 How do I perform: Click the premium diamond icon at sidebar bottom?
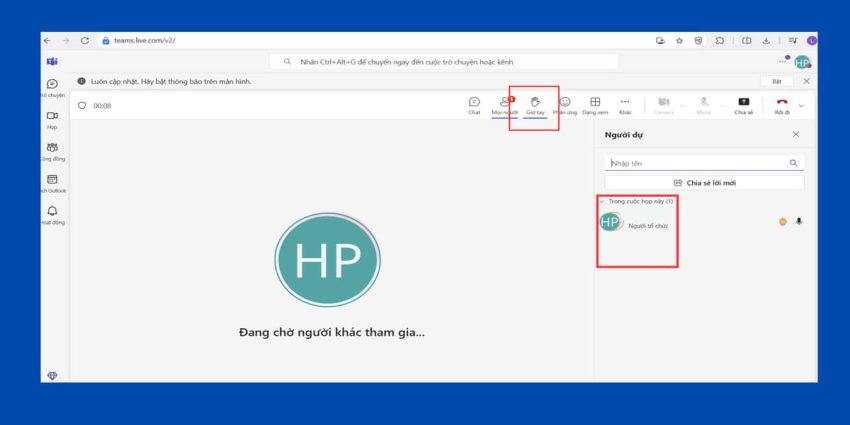52,376
